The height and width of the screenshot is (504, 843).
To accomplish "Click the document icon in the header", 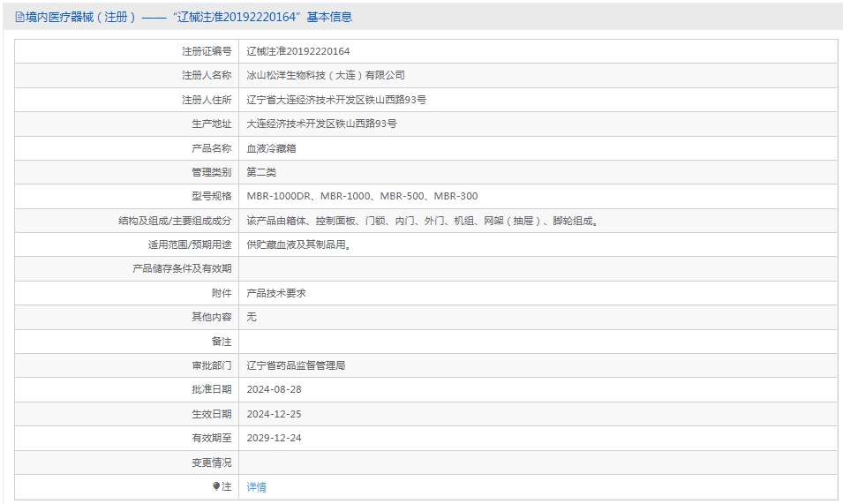I will pos(20,17).
